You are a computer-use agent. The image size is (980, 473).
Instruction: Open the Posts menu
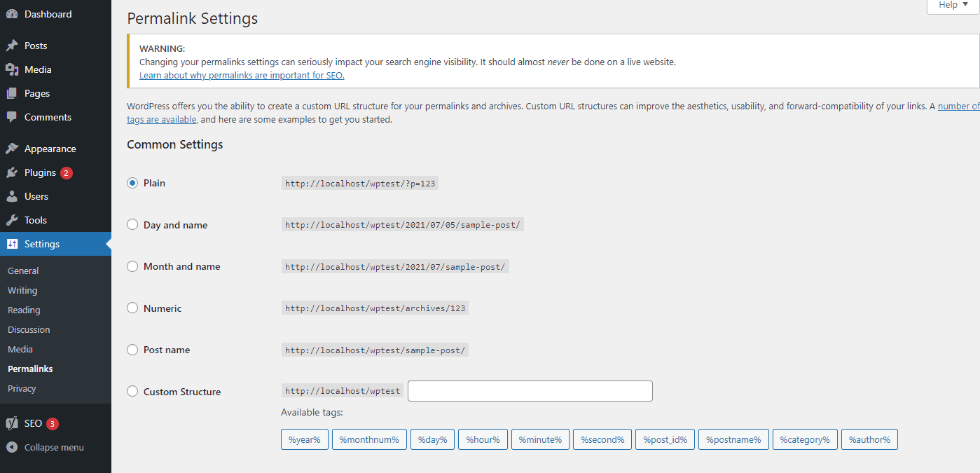coord(55,46)
